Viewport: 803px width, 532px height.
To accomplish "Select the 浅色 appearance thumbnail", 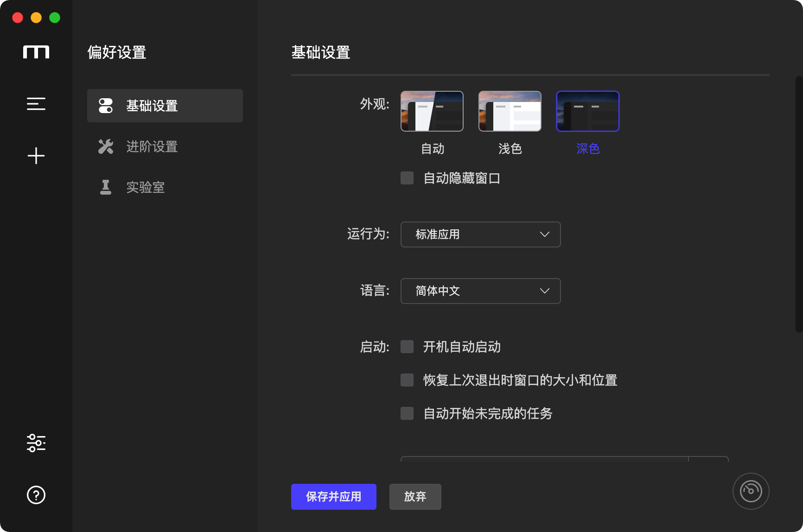I will tap(510, 111).
